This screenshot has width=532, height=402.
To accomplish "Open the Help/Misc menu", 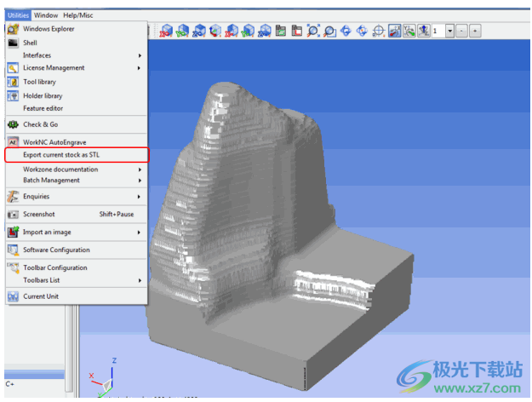I will click(x=78, y=15).
